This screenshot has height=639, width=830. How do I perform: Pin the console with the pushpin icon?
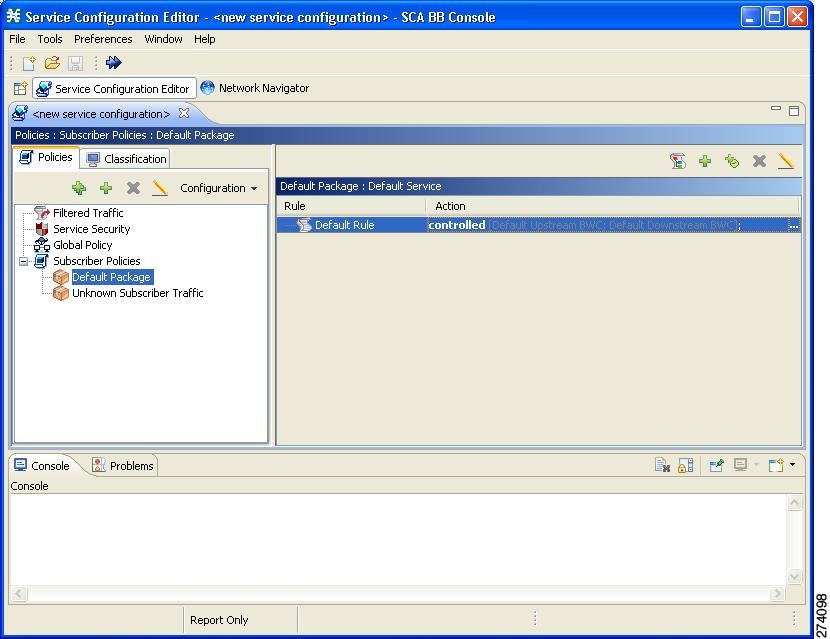[x=717, y=465]
